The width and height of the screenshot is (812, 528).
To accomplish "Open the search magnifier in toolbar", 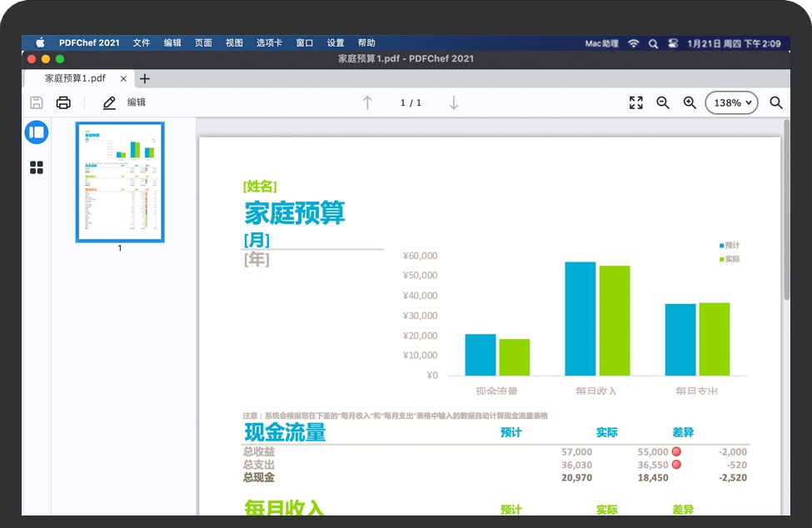I will tap(776, 102).
